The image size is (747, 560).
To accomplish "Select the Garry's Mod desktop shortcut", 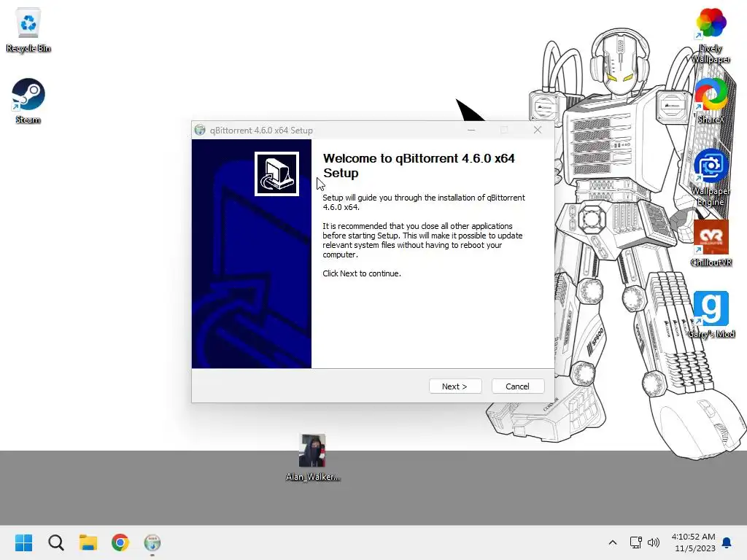I will coord(711,315).
